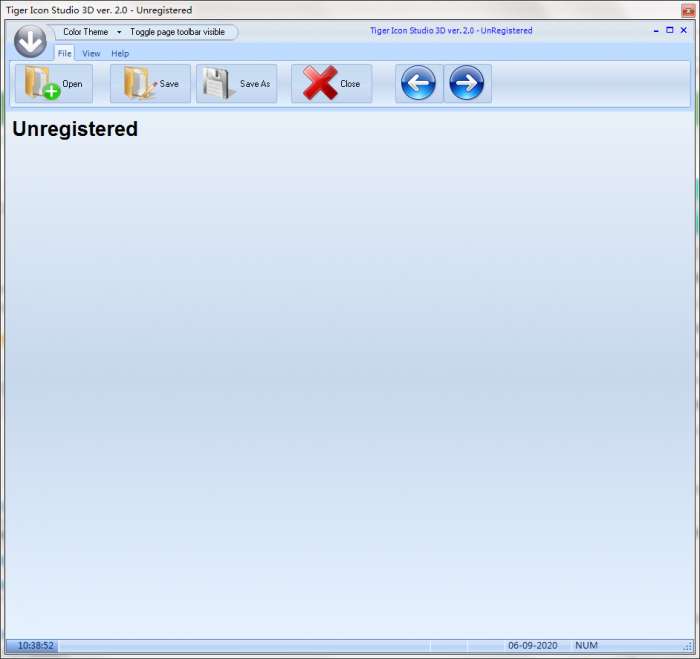Open the Color Theme menu

coord(85,32)
